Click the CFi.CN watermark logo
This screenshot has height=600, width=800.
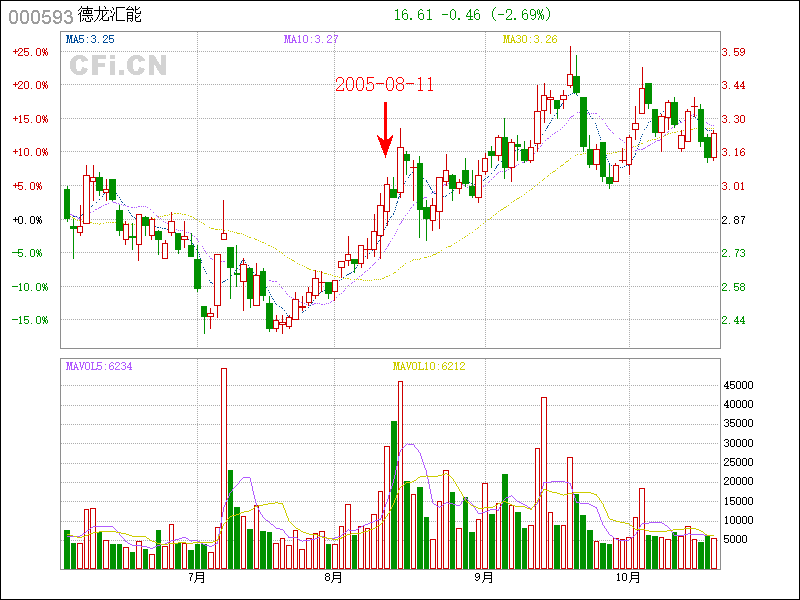[117, 65]
